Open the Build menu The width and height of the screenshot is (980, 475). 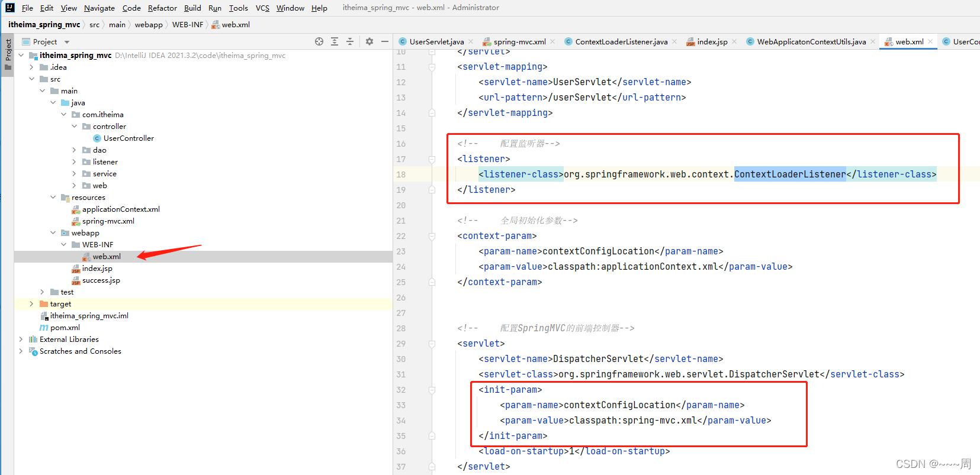click(192, 8)
